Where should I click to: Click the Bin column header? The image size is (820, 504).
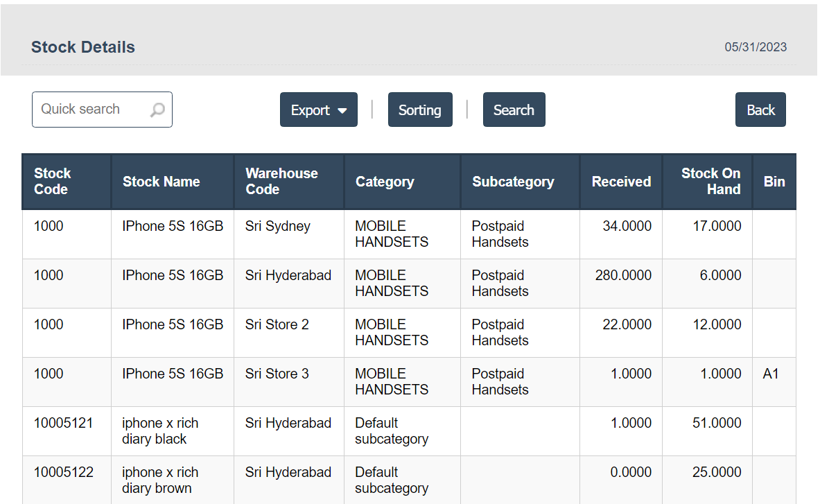(774, 182)
